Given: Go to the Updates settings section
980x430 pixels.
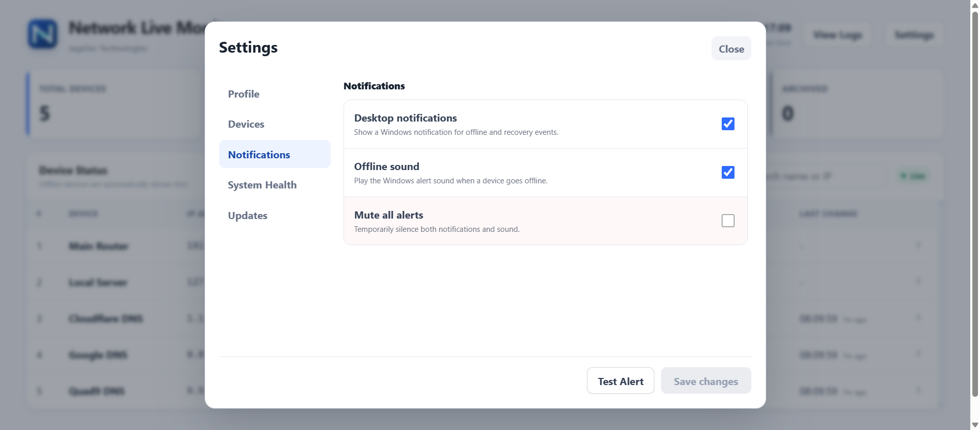Looking at the screenshot, I should click(275, 216).
